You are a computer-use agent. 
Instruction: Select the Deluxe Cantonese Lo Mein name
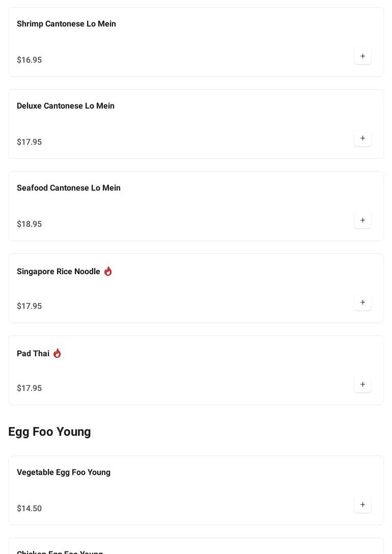[x=66, y=106]
